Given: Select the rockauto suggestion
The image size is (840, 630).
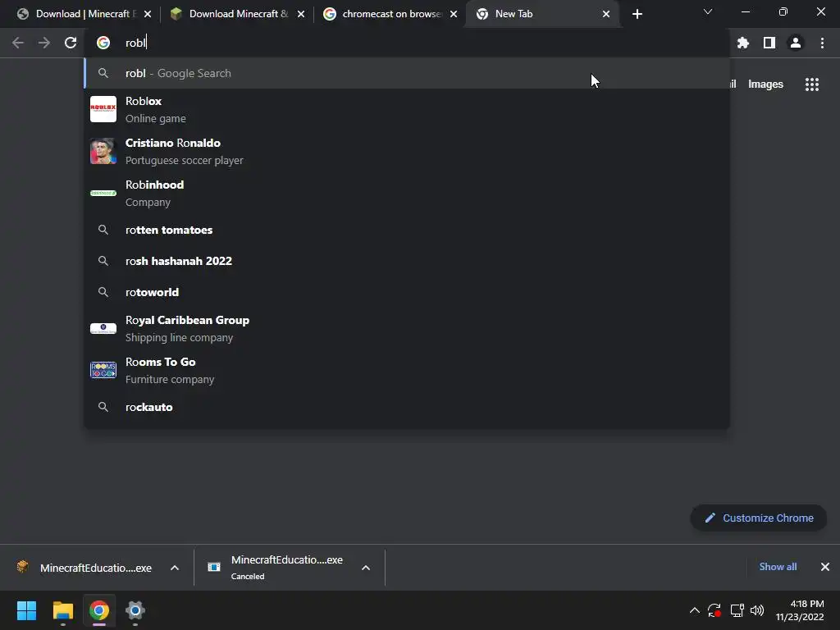Looking at the screenshot, I should coord(407,407).
